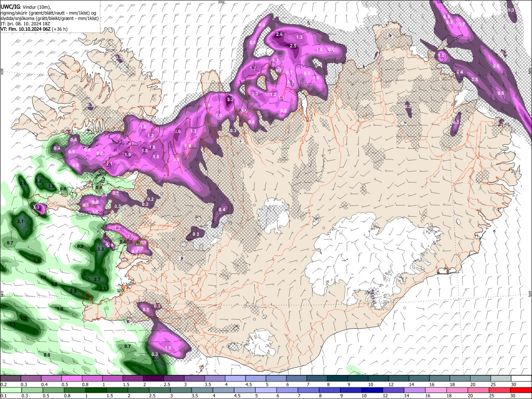This screenshot has width=532, height=399.
Task: Select the darkest purple 2–2.5 snow legend swatch
Action: click(153, 379)
